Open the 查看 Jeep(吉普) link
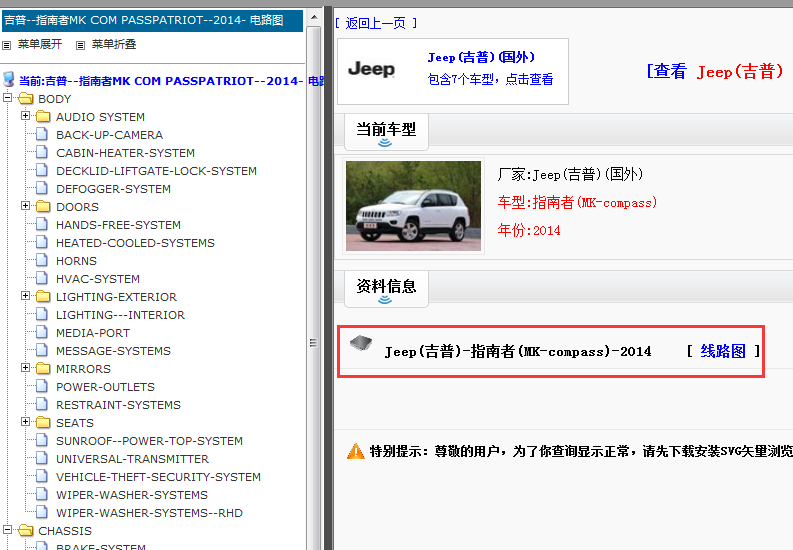This screenshot has height=550, width=793. pos(715,71)
